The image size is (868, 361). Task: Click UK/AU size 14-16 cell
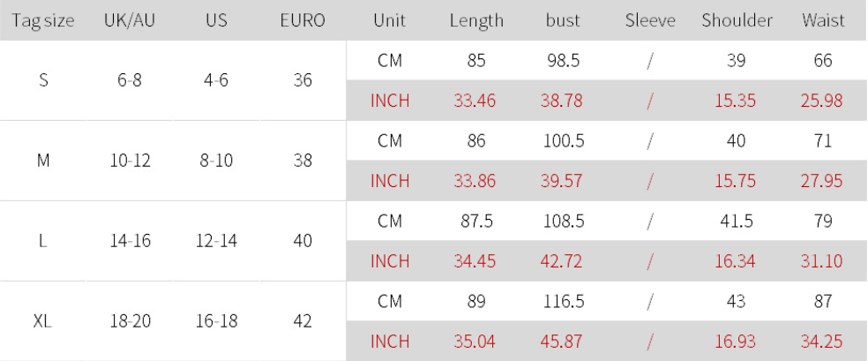tap(130, 241)
